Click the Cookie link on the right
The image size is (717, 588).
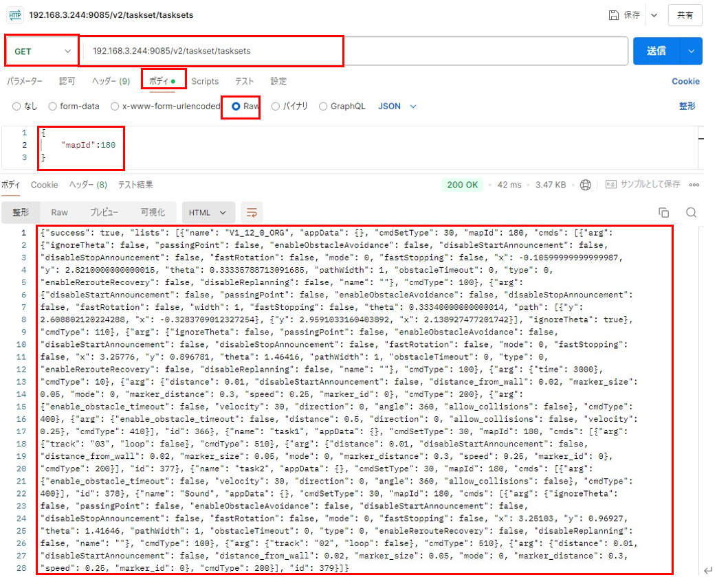pyautogui.click(x=685, y=81)
